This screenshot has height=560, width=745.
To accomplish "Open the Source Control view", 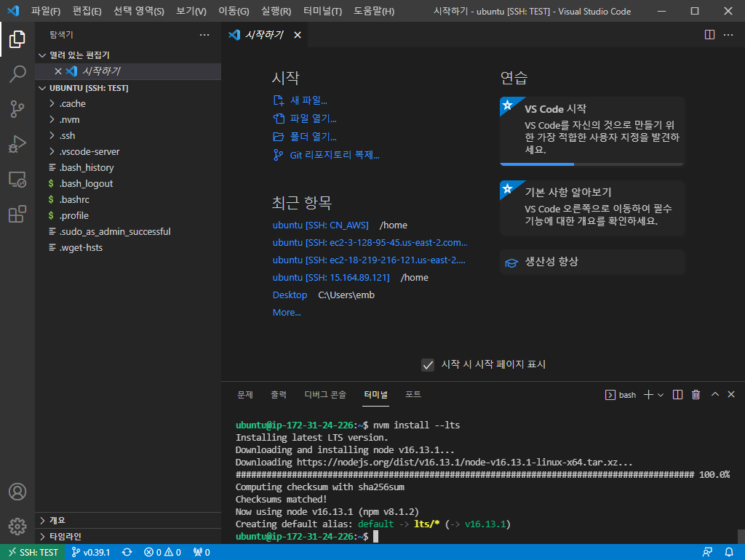I will [17, 109].
